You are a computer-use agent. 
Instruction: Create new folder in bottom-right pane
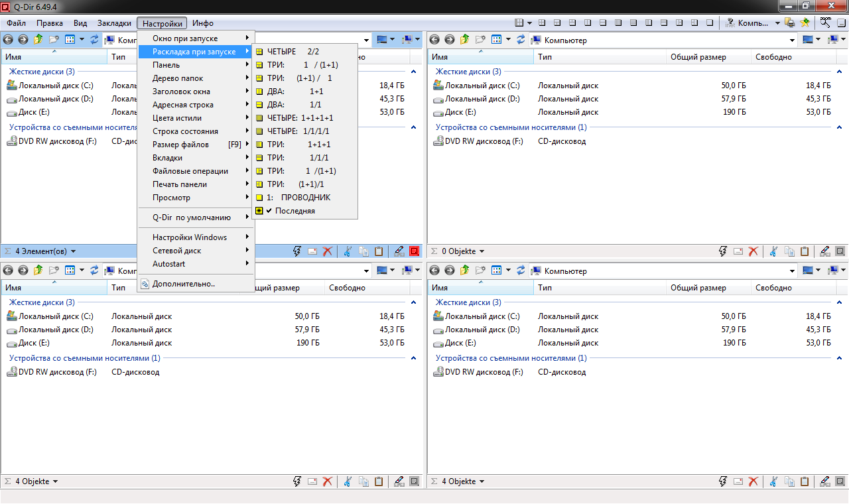(480, 271)
